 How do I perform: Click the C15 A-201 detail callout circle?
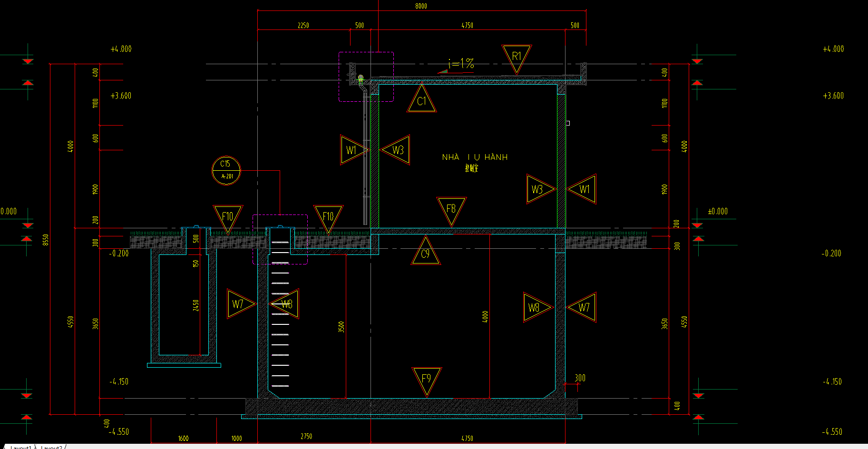point(226,170)
